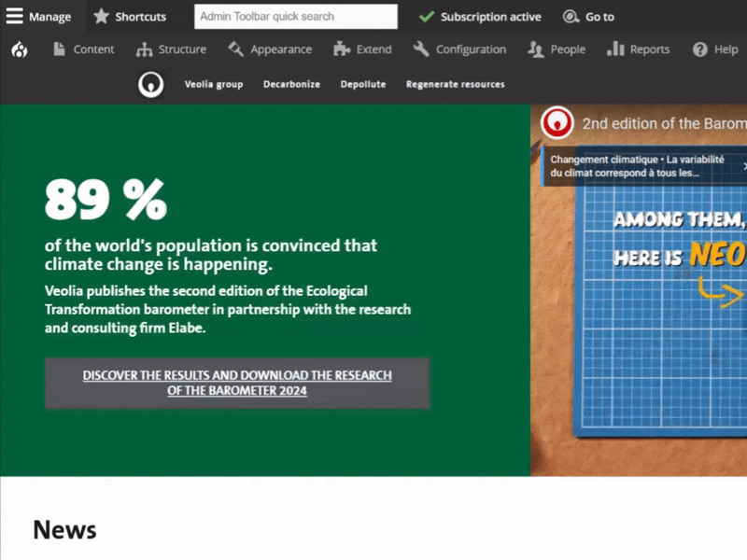Screen dimensions: 747x560
Task: Click the Veolia logo in the site navigation
Action: tap(149, 85)
